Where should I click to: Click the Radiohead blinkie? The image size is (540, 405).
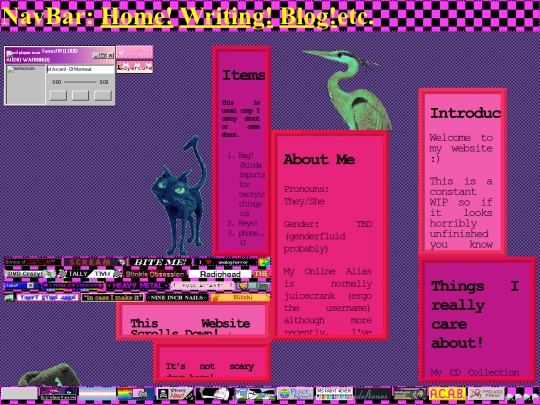[x=220, y=274]
